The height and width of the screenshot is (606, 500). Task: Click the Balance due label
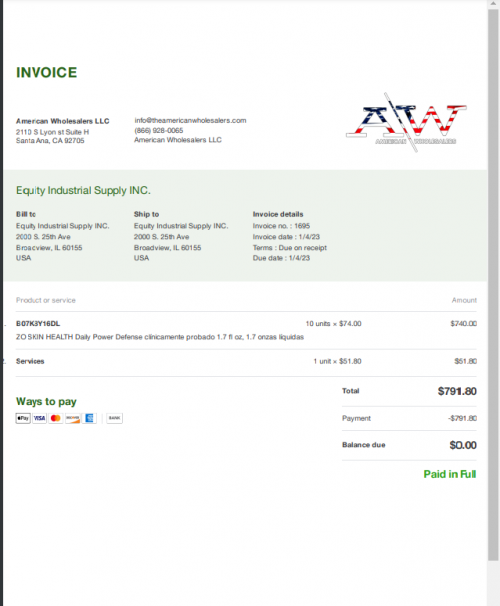(x=364, y=445)
